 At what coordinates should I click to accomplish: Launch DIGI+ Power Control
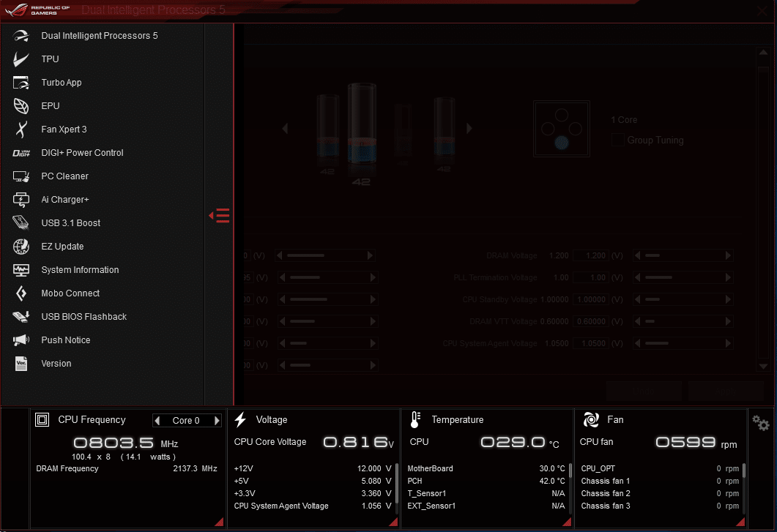[83, 152]
